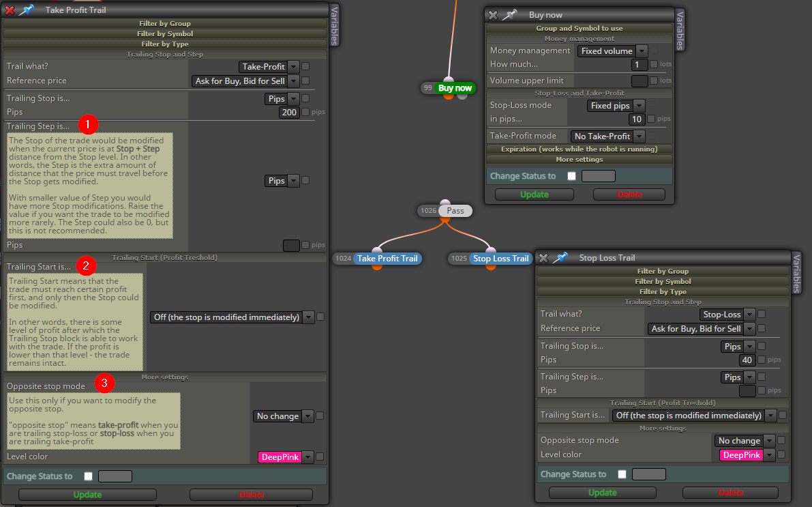Open Variables tab of Take Profit Trail panel
Image resolution: width=812 pixels, height=507 pixels.
[x=335, y=25]
